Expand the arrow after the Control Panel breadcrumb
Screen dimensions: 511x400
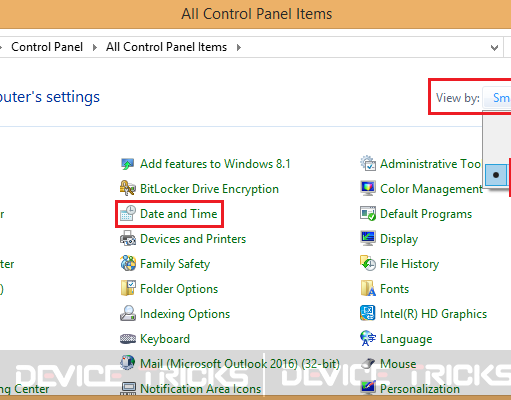95,47
